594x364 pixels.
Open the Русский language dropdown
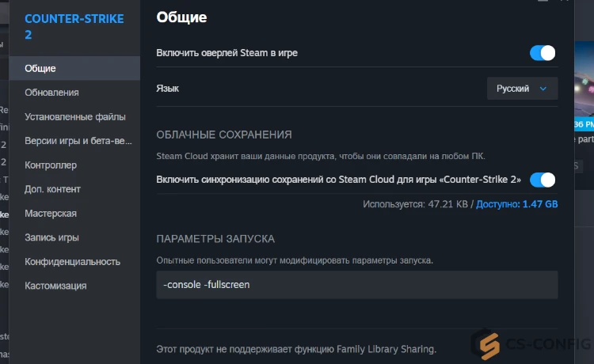click(x=521, y=89)
